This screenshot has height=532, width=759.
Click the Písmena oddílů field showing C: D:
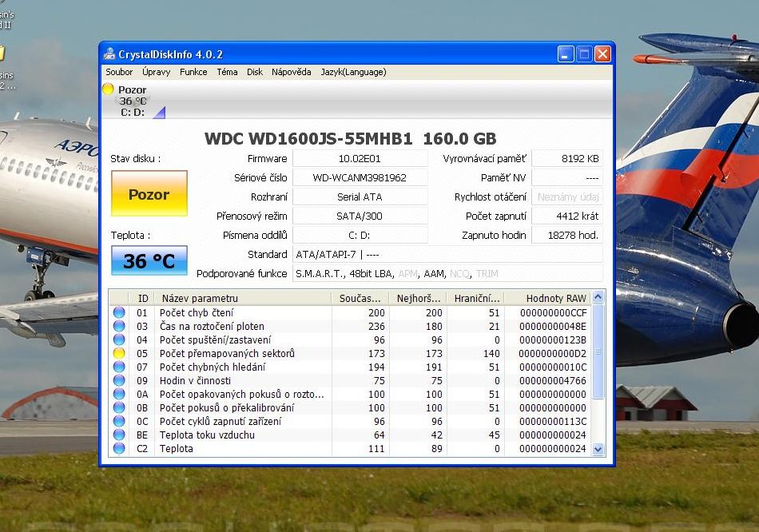tap(360, 236)
